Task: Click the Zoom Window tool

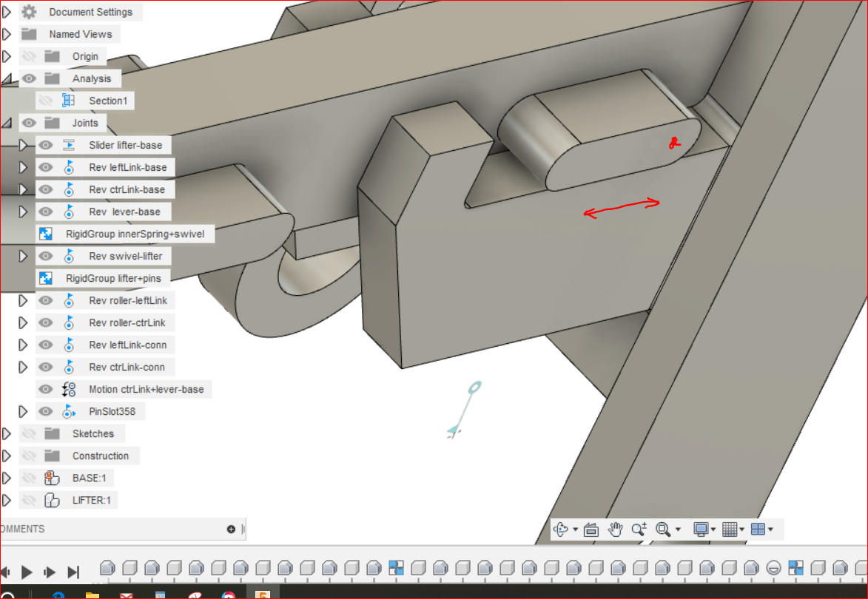Action: [x=662, y=529]
